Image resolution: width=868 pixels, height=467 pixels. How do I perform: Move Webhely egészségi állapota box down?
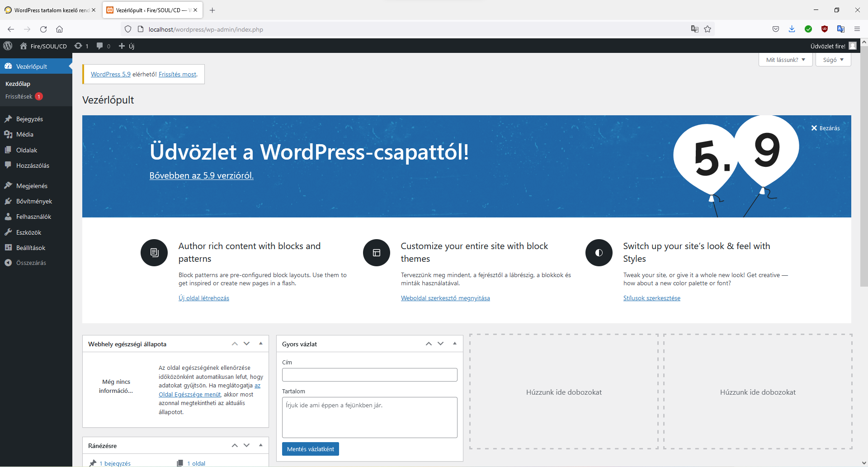point(246,344)
